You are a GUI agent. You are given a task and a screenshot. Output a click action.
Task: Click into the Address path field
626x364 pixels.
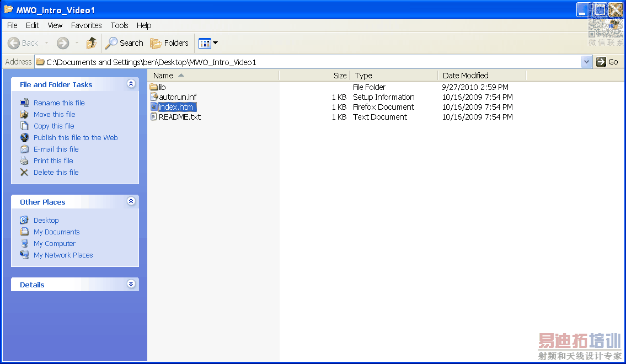click(308, 62)
